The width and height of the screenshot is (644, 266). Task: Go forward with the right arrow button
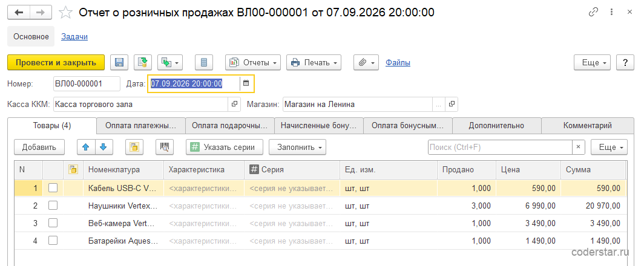pos(41,12)
